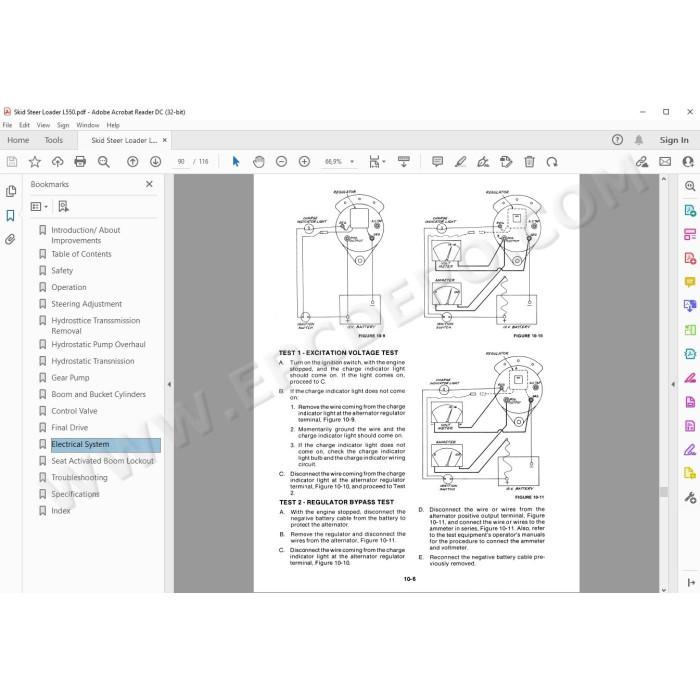Screen dimensions: 700x700
Task: Click the share link icon
Action: pos(642,162)
